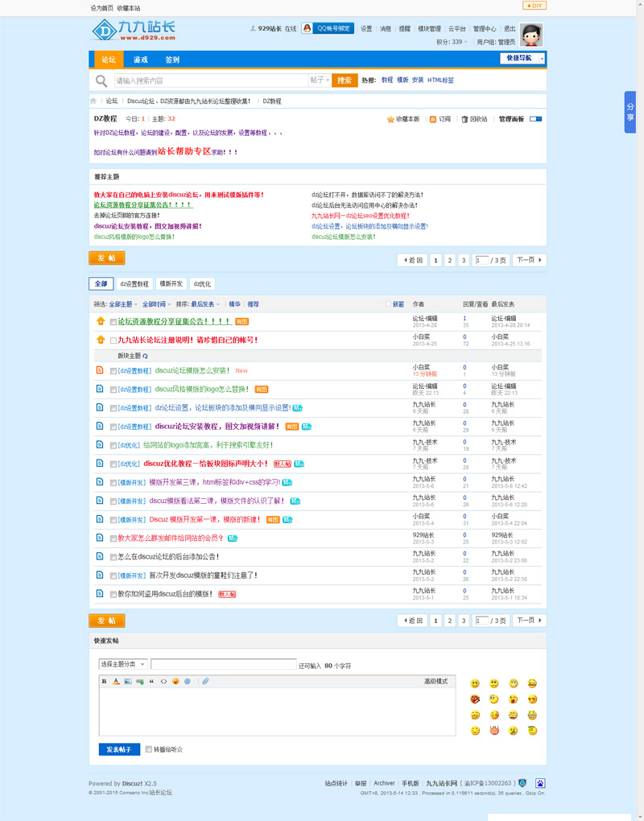Click the blue 发表帖子 button
The image size is (644, 821).
[x=119, y=749]
